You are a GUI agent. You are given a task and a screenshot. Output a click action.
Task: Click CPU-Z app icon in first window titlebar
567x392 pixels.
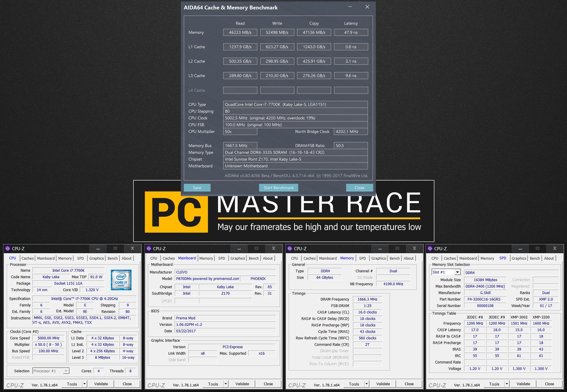pos(8,248)
